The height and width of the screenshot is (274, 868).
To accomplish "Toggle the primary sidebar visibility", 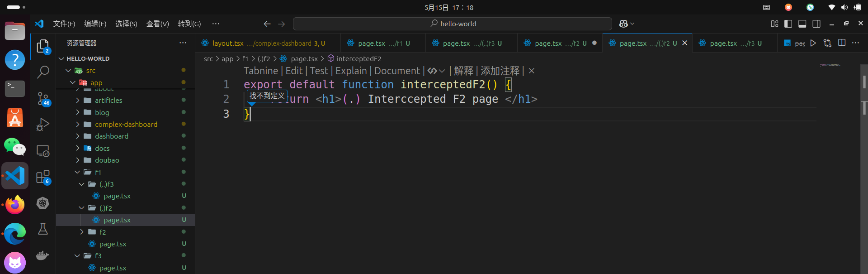I will tap(788, 24).
